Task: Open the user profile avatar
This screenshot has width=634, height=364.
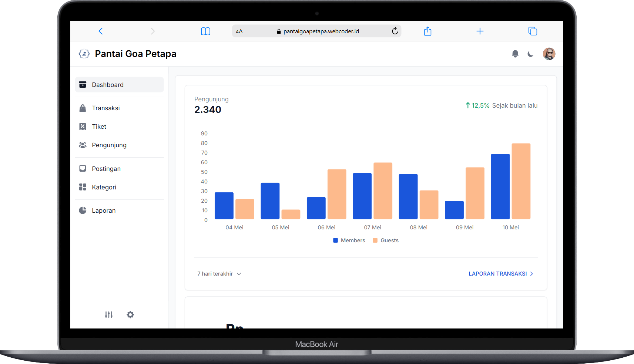Action: [x=549, y=54]
